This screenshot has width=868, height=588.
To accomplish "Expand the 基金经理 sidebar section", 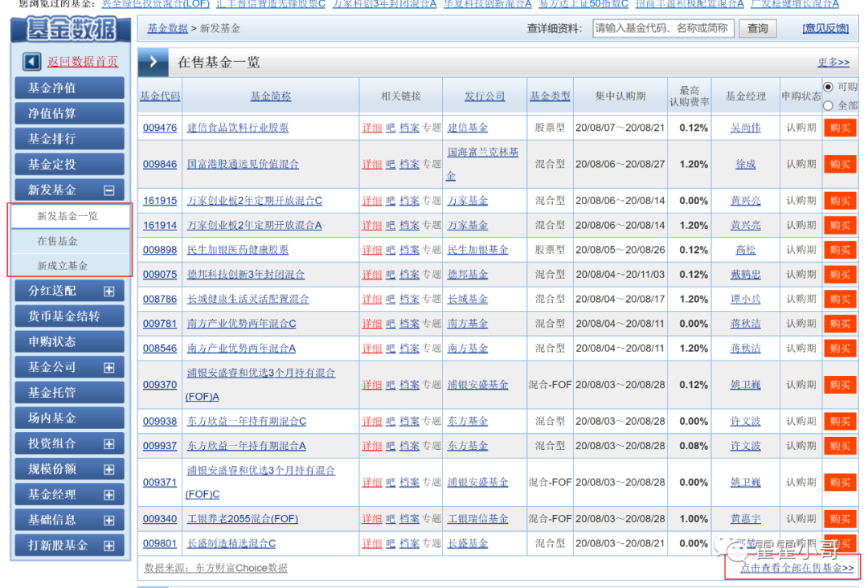I will [109, 495].
